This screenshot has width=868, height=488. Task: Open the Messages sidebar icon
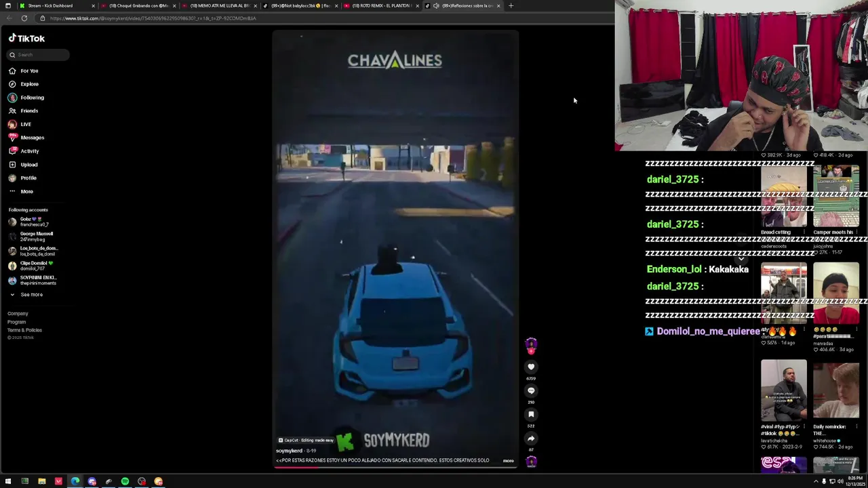(12, 138)
